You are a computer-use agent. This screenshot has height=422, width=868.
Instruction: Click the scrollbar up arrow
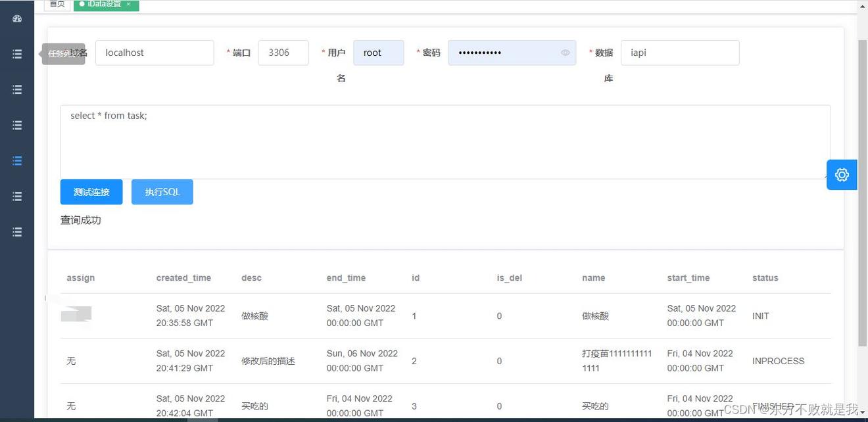(863, 6)
